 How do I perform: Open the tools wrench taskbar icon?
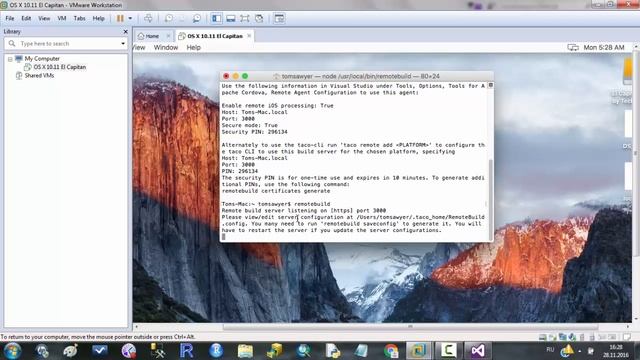(158, 351)
